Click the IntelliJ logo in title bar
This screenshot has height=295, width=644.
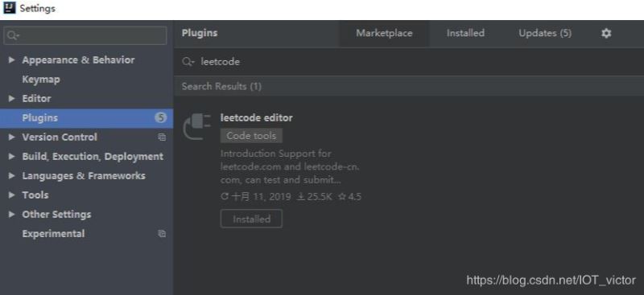9,8
